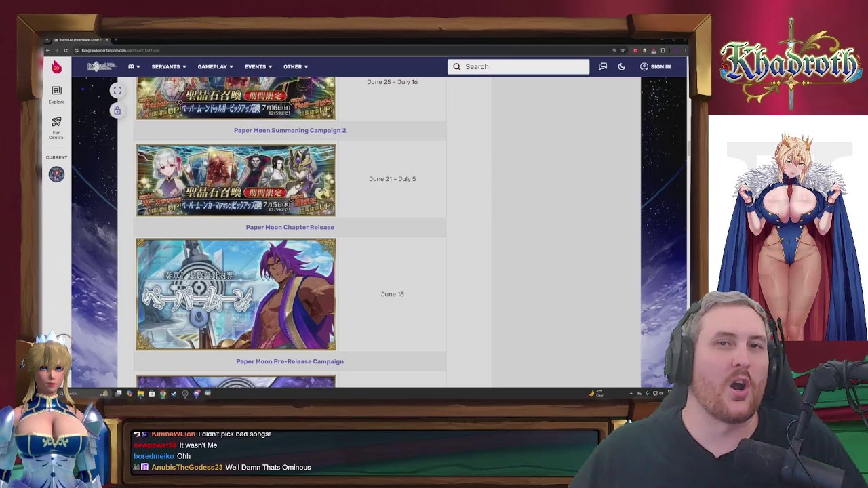Click the Sign In link
The height and width of the screenshot is (488, 868).
click(660, 66)
